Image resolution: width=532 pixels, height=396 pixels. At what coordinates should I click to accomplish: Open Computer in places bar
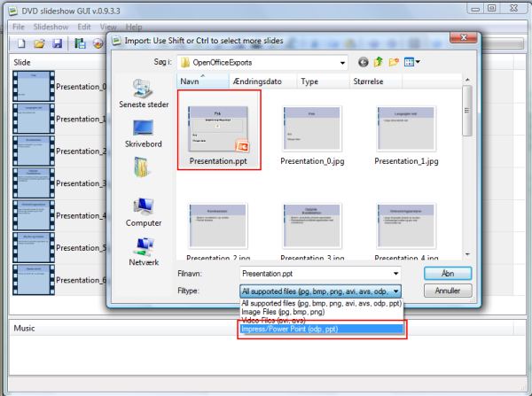point(144,213)
